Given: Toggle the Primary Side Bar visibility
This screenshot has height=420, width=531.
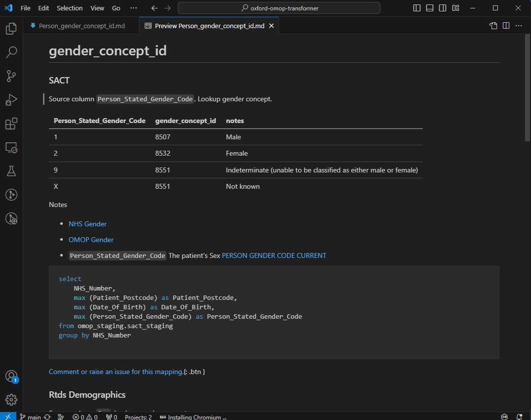Looking at the screenshot, I should coord(417,8).
